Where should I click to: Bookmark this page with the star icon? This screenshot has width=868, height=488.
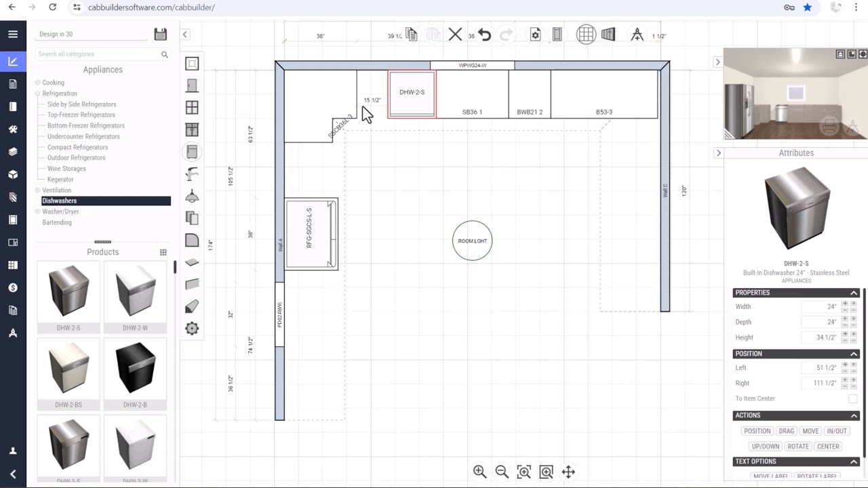(807, 7)
